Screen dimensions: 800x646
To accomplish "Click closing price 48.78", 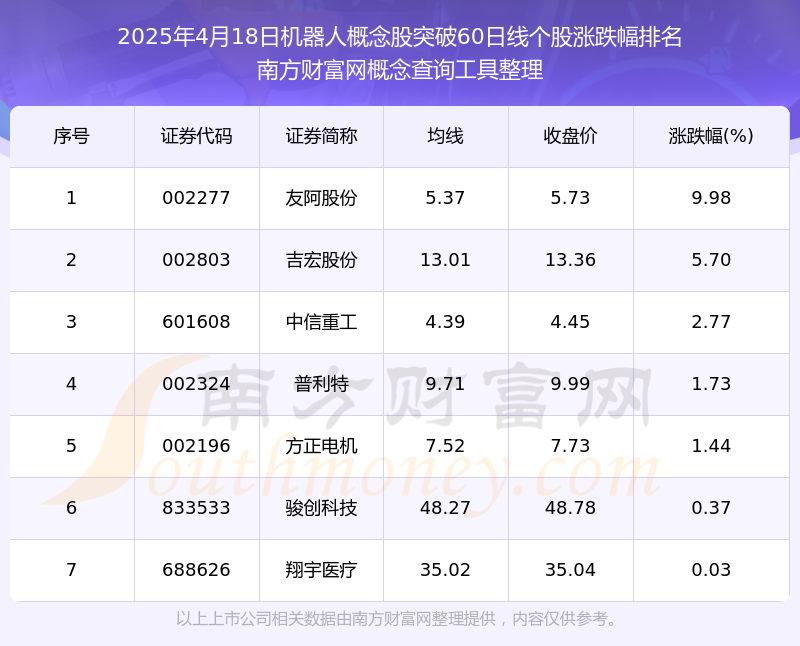I will coord(570,508).
